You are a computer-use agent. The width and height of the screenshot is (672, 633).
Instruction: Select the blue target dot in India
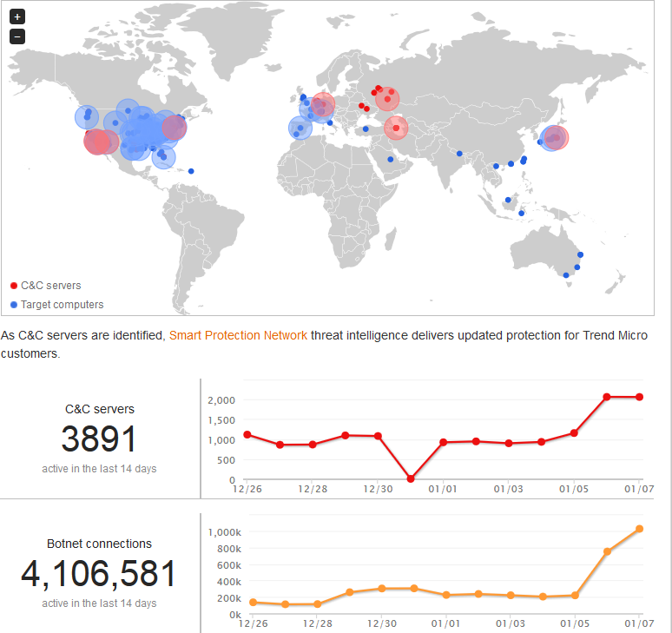[x=459, y=155]
